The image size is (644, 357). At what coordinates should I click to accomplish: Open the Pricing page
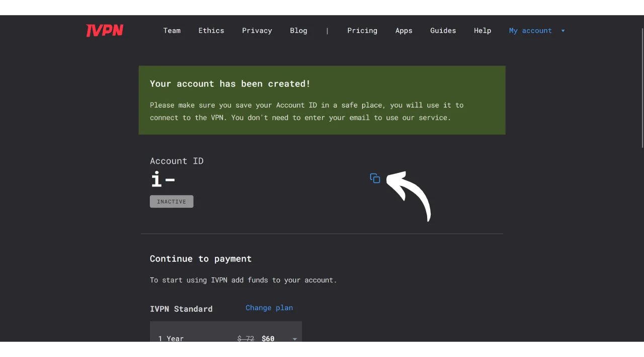click(x=362, y=31)
